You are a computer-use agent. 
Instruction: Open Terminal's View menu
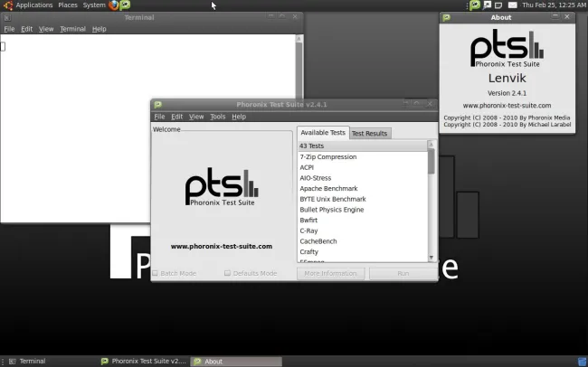pos(46,29)
